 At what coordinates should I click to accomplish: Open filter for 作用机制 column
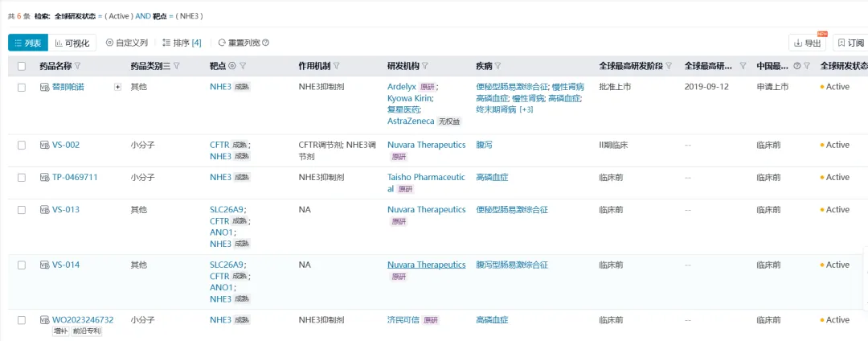[x=337, y=66]
